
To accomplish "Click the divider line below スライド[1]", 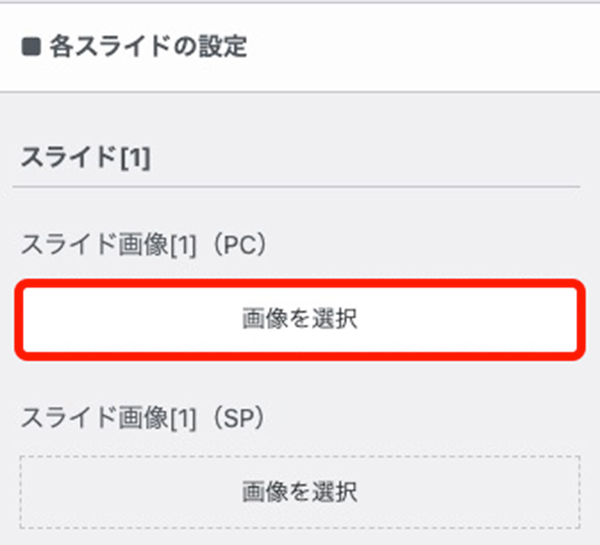I will click(296, 187).
